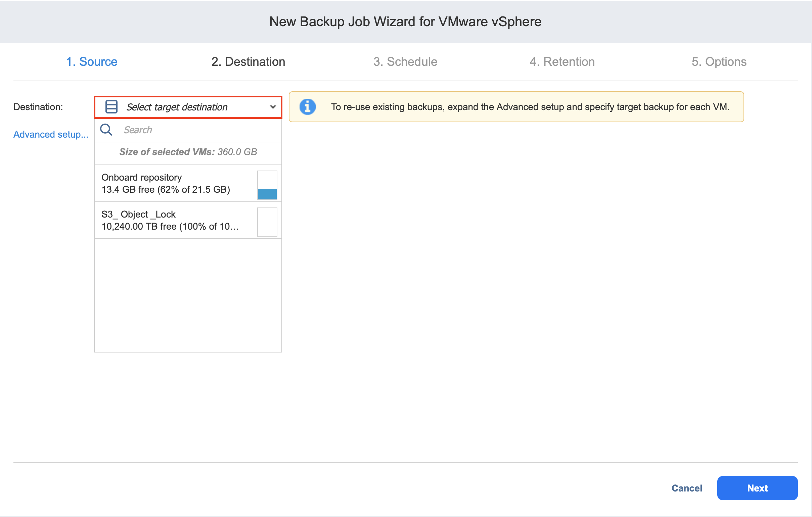This screenshot has height=517, width=812.
Task: Open Advanced setup link
Action: coord(51,135)
